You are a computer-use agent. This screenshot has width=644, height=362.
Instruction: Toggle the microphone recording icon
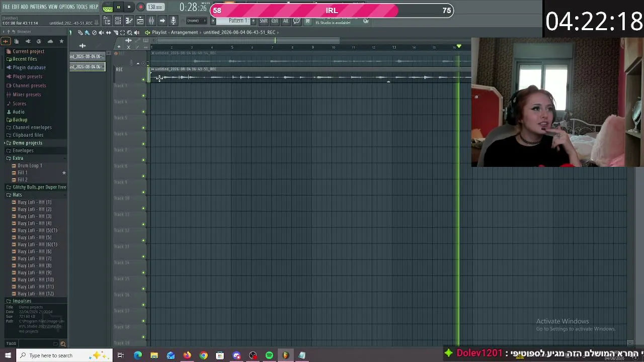tap(173, 21)
